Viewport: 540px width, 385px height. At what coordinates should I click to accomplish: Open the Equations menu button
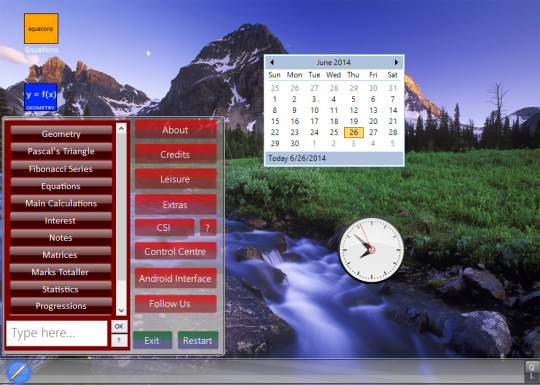[x=61, y=186]
